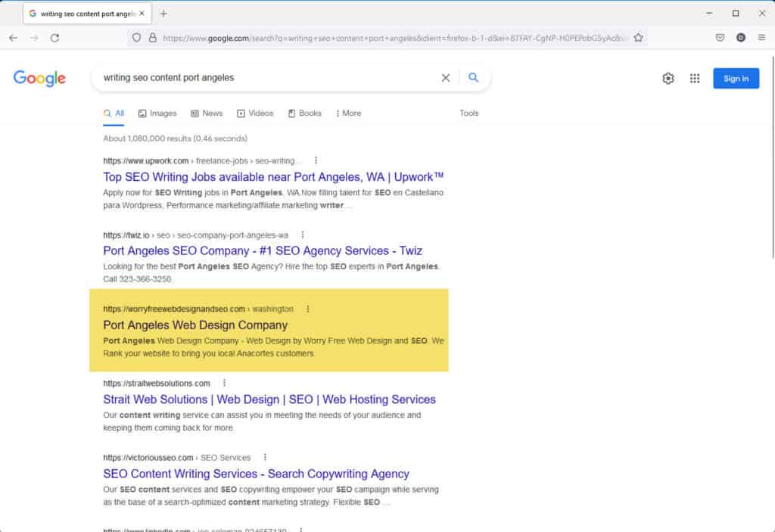Minimize the browser window
This screenshot has width=775, height=532.
pos(709,14)
